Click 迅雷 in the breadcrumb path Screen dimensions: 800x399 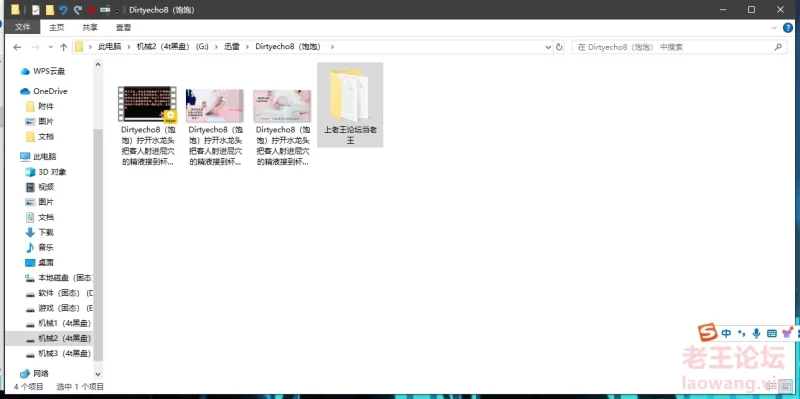click(x=232, y=47)
